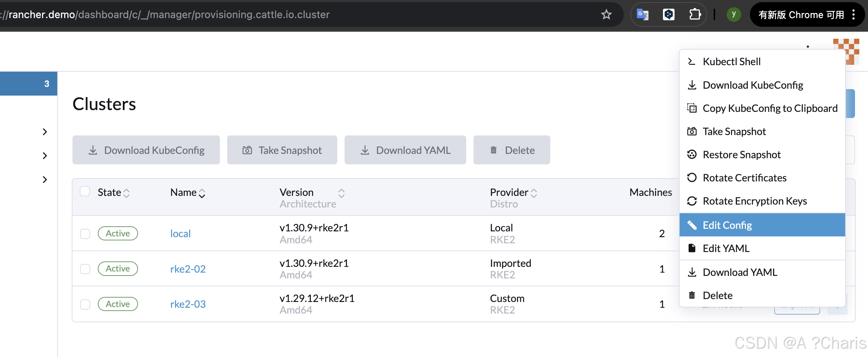Sort the table by State column
The height and width of the screenshot is (357, 868).
click(x=113, y=193)
